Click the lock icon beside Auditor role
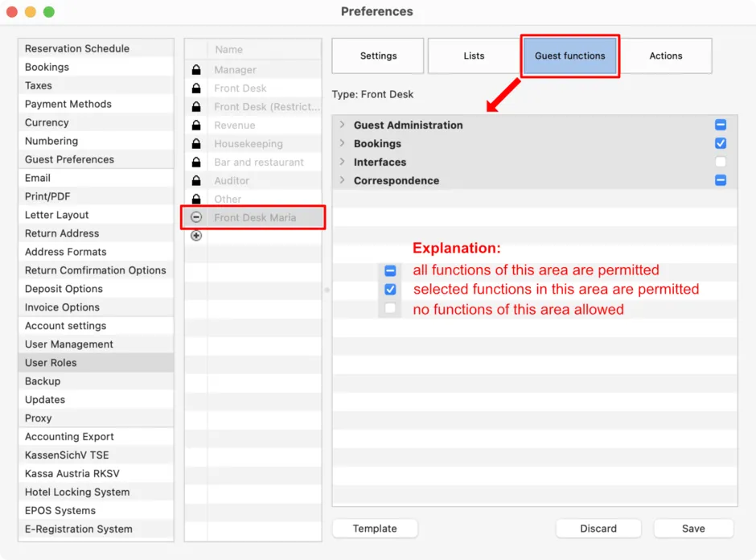The height and width of the screenshot is (560, 756). coord(196,181)
